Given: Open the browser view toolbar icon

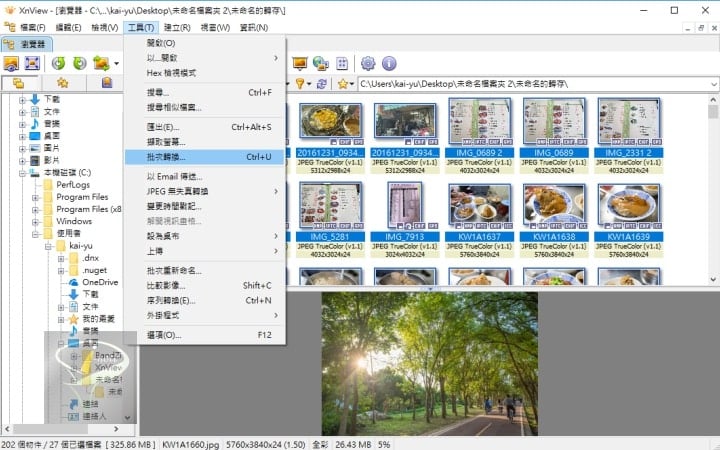Looking at the screenshot, I should click(x=11, y=63).
